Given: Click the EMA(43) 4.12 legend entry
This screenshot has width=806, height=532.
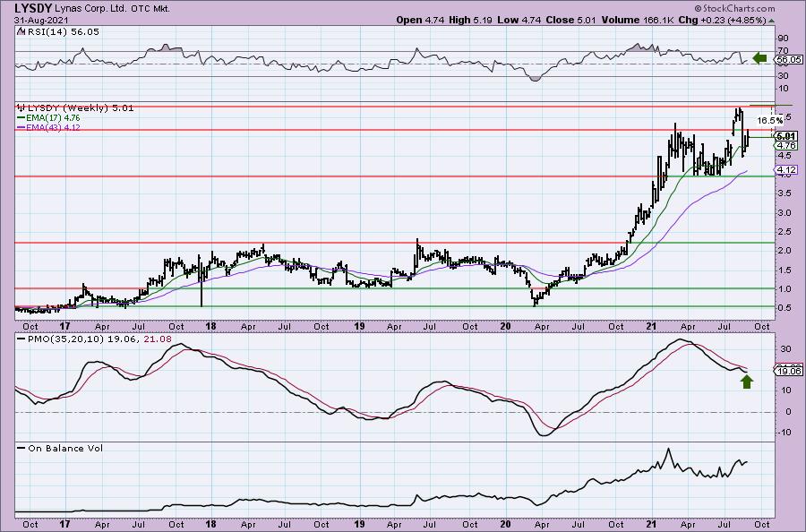Looking at the screenshot, I should [49, 127].
